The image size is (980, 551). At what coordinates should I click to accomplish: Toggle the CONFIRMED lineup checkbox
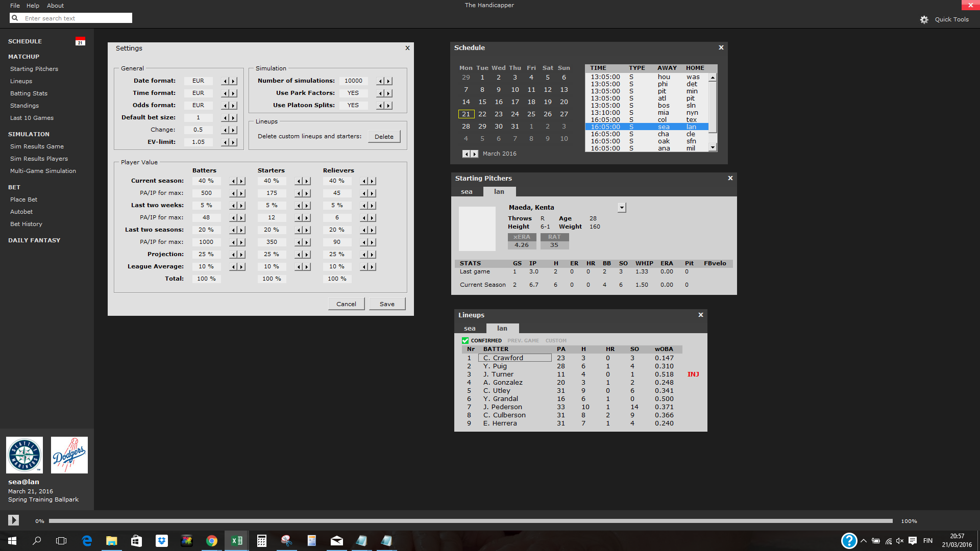tap(465, 340)
